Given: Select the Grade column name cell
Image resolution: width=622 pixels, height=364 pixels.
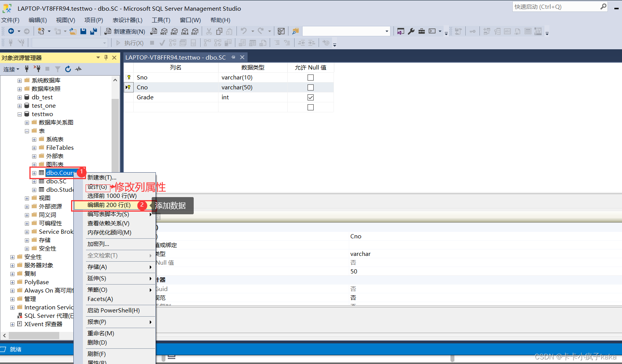Looking at the screenshot, I should pyautogui.click(x=176, y=97).
